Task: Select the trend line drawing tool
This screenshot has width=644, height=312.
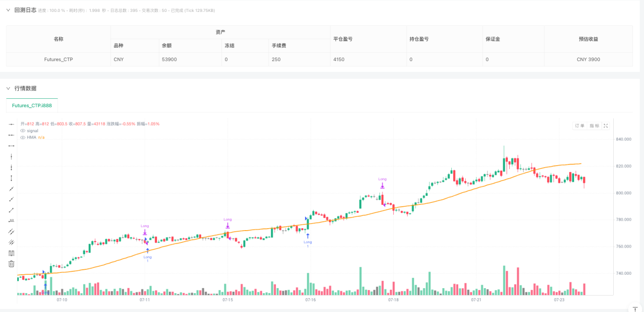Action: tap(11, 188)
